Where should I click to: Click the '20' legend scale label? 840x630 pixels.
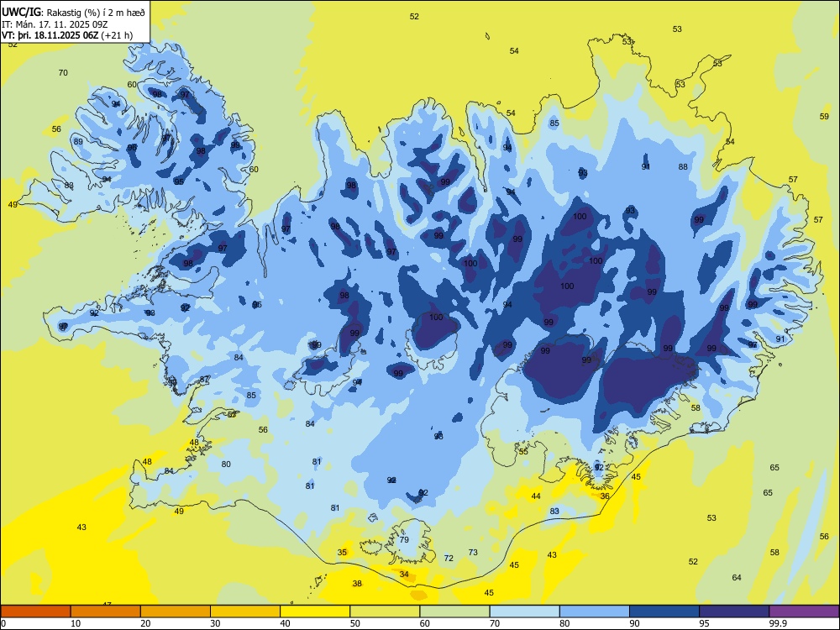(x=145, y=623)
